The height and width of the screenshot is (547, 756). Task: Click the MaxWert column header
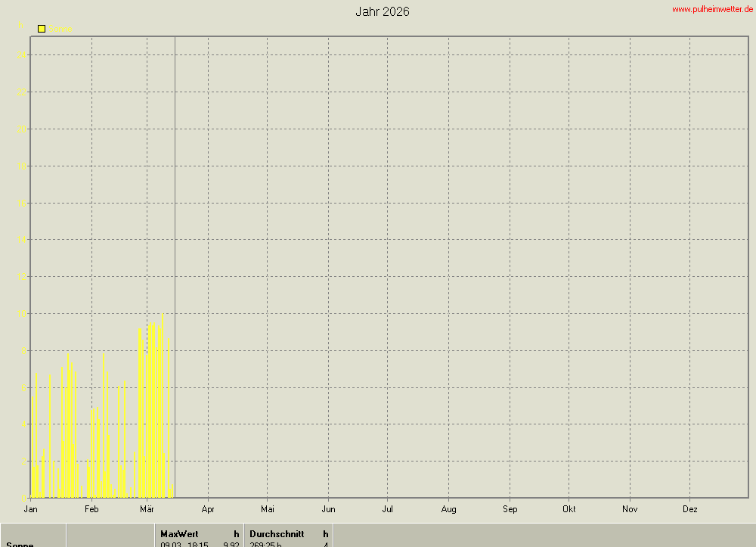[179, 534]
